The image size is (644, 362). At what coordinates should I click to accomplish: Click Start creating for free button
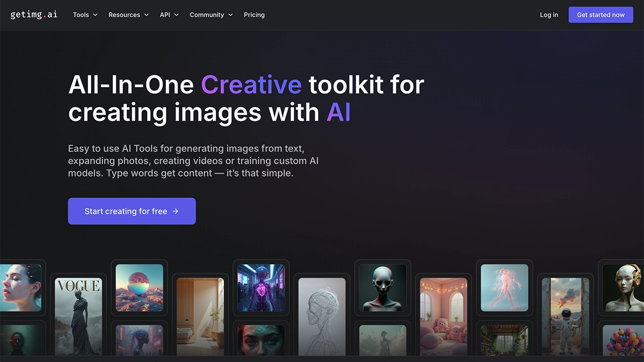pyautogui.click(x=132, y=211)
